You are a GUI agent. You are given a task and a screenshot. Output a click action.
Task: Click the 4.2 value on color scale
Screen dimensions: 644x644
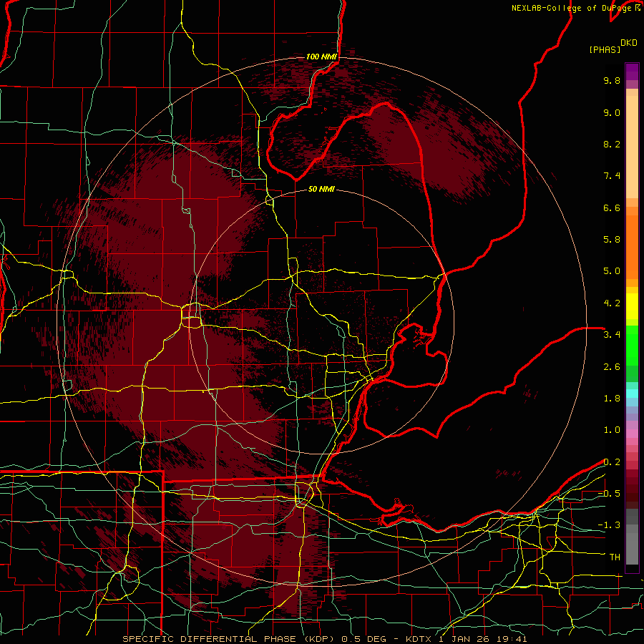click(612, 303)
